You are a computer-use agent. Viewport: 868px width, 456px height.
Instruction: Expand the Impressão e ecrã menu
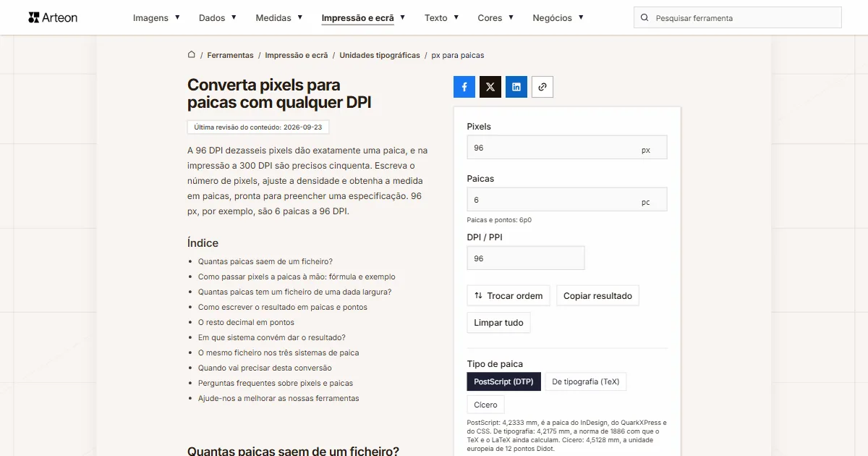click(363, 18)
